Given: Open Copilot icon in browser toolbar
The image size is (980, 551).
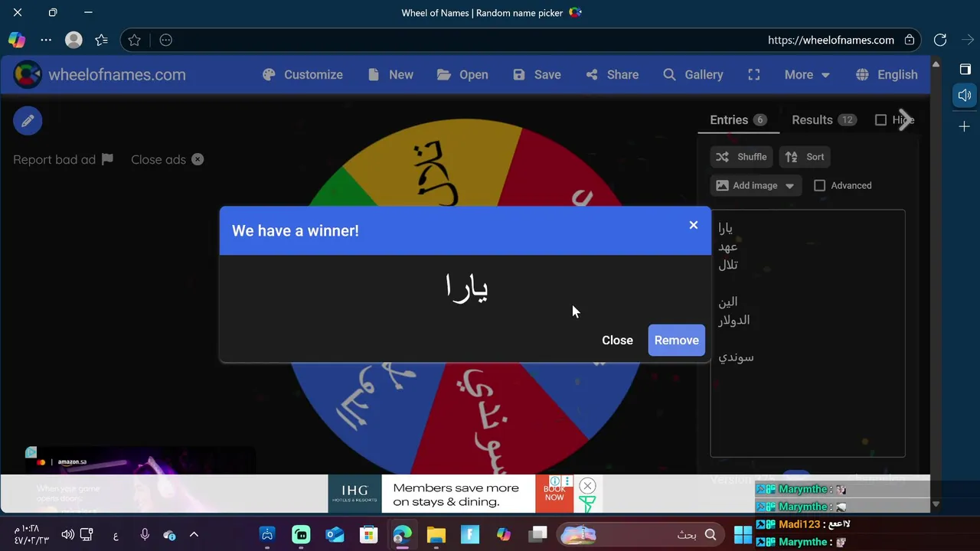Looking at the screenshot, I should tap(17, 40).
